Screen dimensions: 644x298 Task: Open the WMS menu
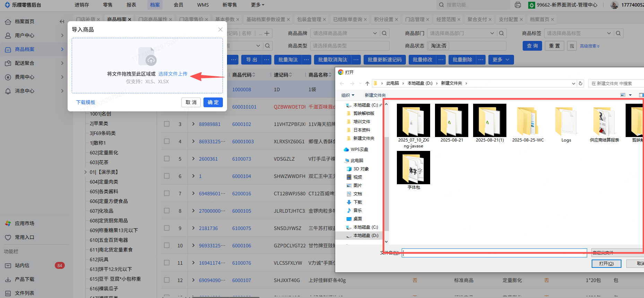[203, 5]
